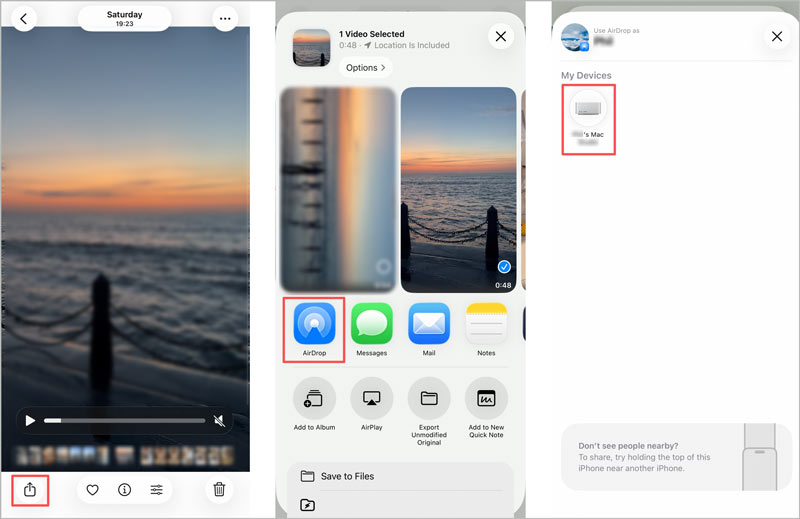Tap the back arrow in photo viewer

click(23, 19)
